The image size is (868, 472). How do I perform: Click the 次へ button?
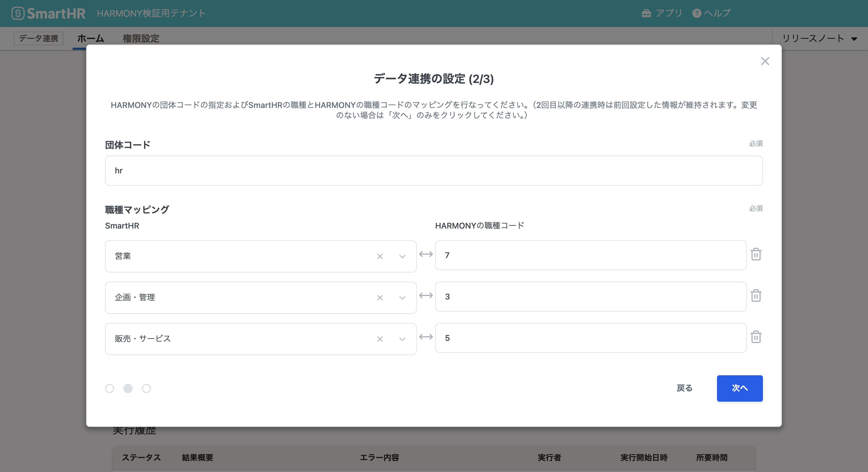739,388
